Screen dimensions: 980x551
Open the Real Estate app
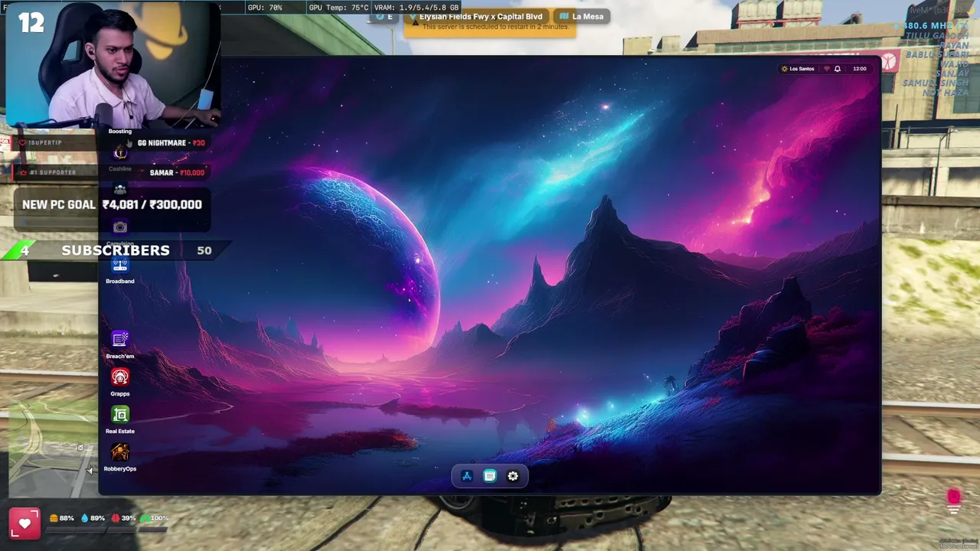[x=120, y=415]
